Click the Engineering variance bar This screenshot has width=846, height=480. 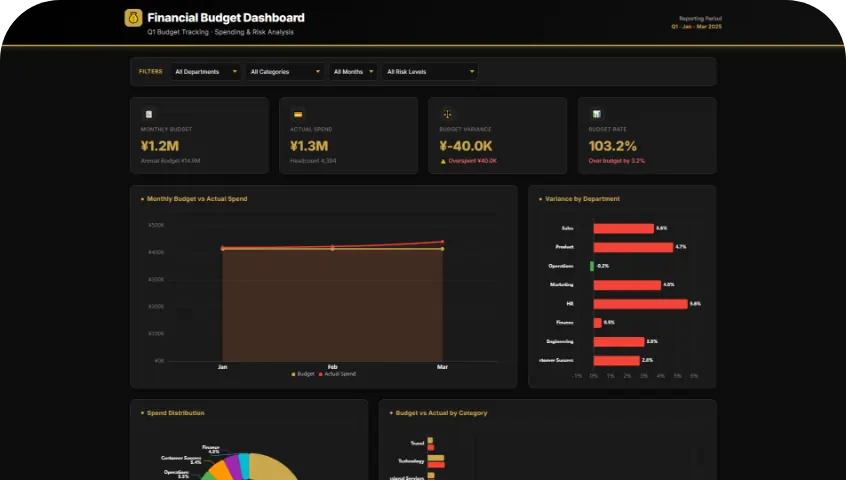pyautogui.click(x=619, y=341)
